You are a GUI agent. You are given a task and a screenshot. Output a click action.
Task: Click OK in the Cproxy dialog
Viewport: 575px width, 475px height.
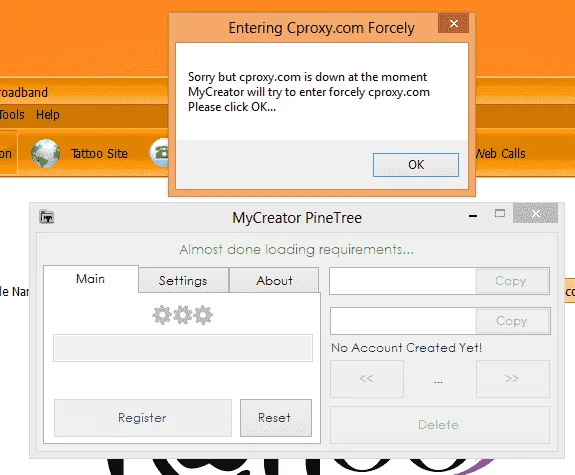(x=415, y=165)
